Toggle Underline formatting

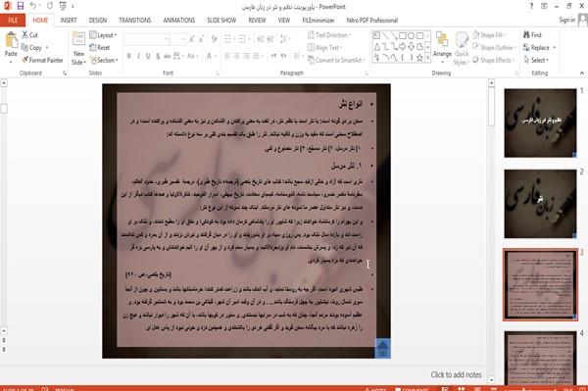[x=148, y=56]
